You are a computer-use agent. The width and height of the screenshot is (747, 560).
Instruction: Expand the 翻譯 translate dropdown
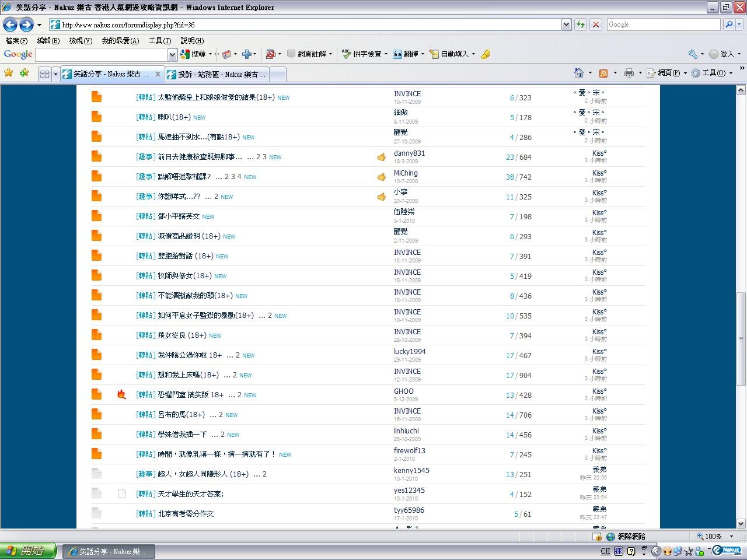[423, 54]
